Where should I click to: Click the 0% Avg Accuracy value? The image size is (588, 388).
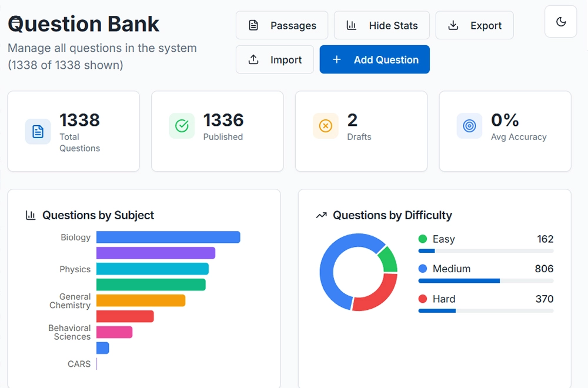coord(505,121)
